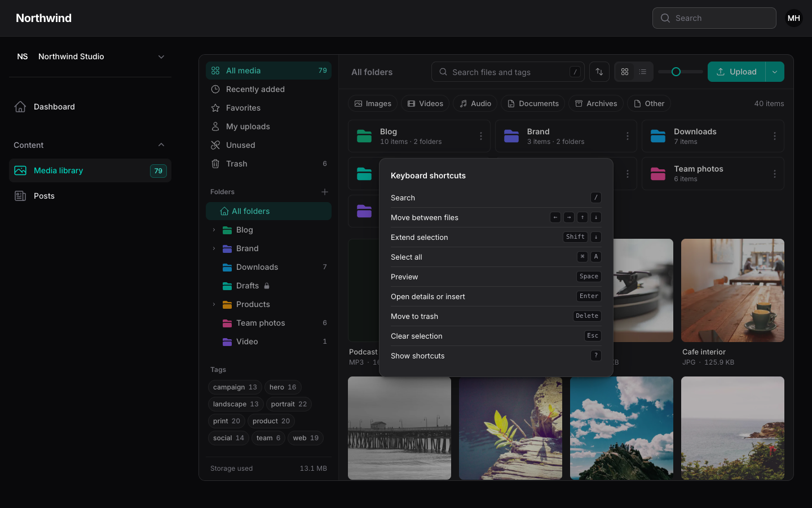Open the MH user avatar menu
The height and width of the screenshot is (508, 812).
tap(794, 18)
